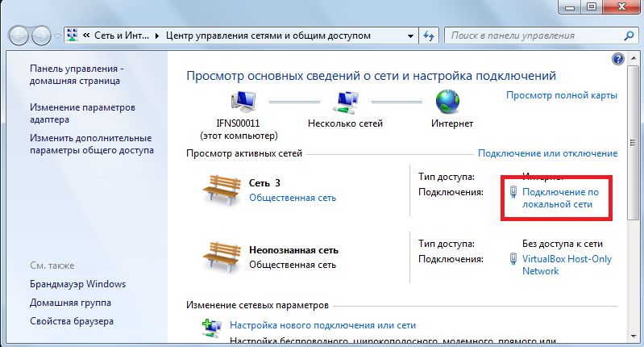
Task: Click the bench icon beside Неопознанная сеть
Action: [x=218, y=257]
